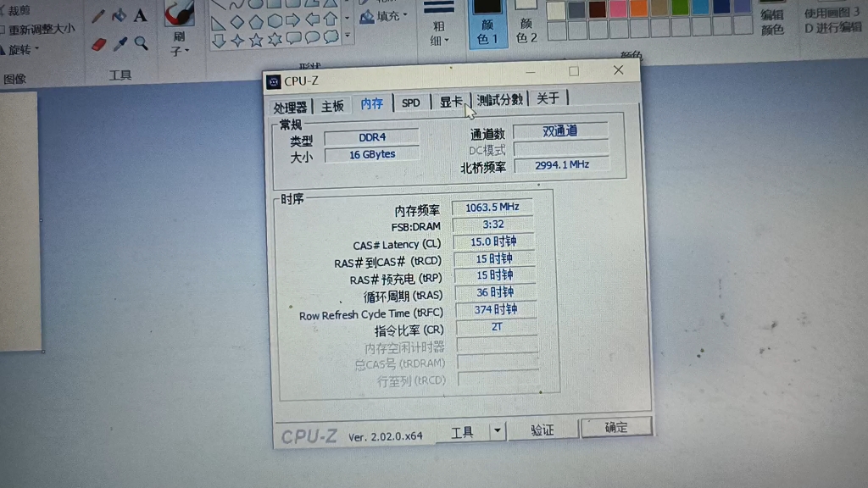Select 颜色 2 background color box
Image resolution: width=868 pixels, height=488 pixels.
point(526,22)
